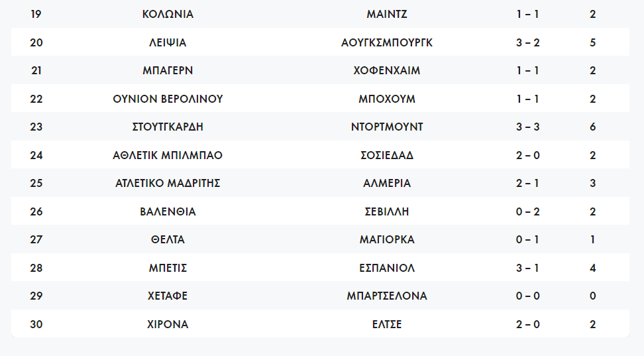
Task: Select the ΑΛΜΕΡΙΑ team cell
Action: click(x=387, y=183)
